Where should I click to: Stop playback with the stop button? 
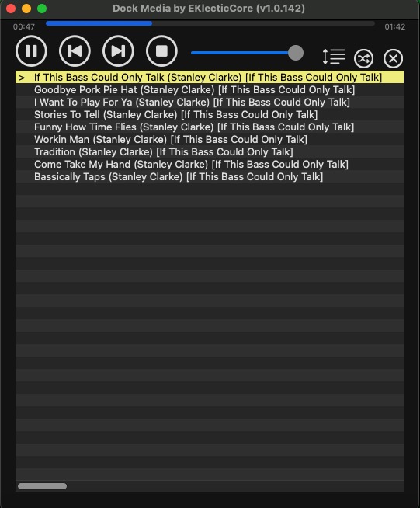click(x=161, y=51)
